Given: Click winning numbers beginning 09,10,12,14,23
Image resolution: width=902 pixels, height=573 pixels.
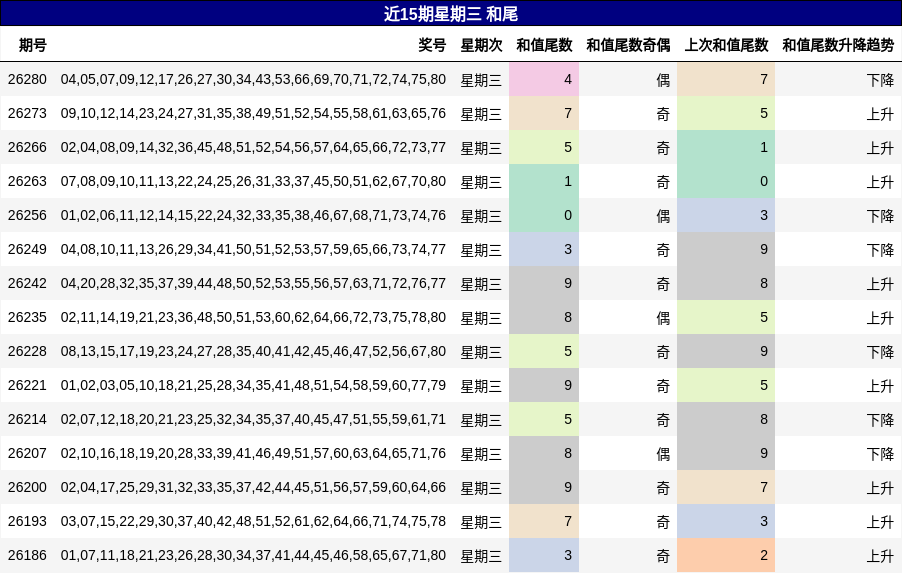Looking at the screenshot, I should 253,113.
